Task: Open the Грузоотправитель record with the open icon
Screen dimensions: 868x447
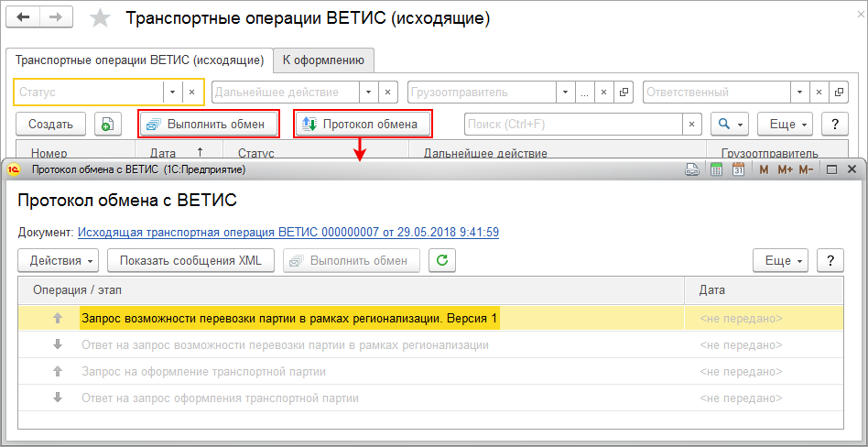Action: pos(623,93)
